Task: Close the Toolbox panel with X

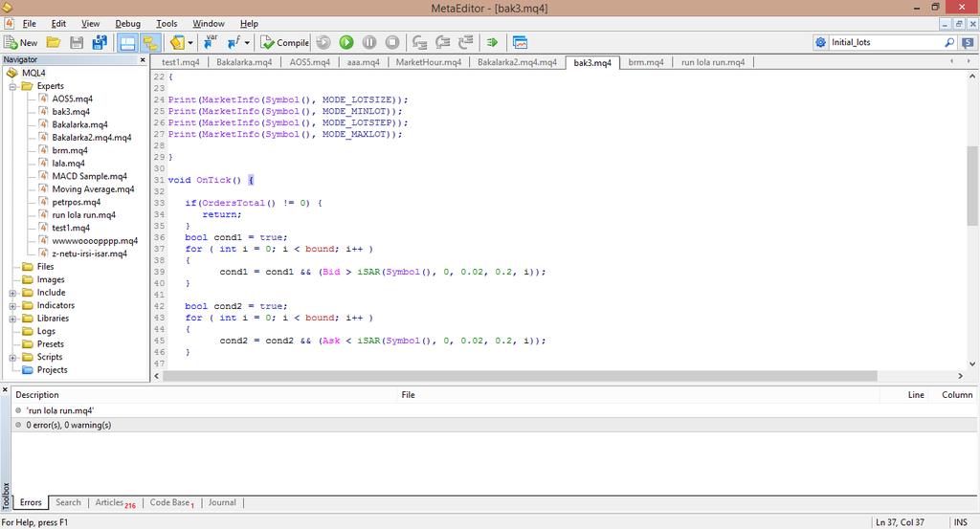Action: (5, 390)
